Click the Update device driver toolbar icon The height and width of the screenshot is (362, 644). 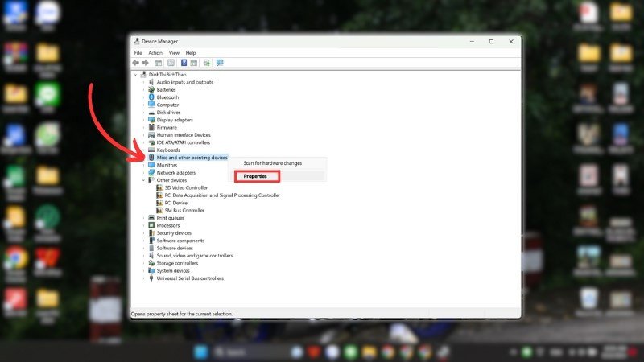(x=207, y=63)
